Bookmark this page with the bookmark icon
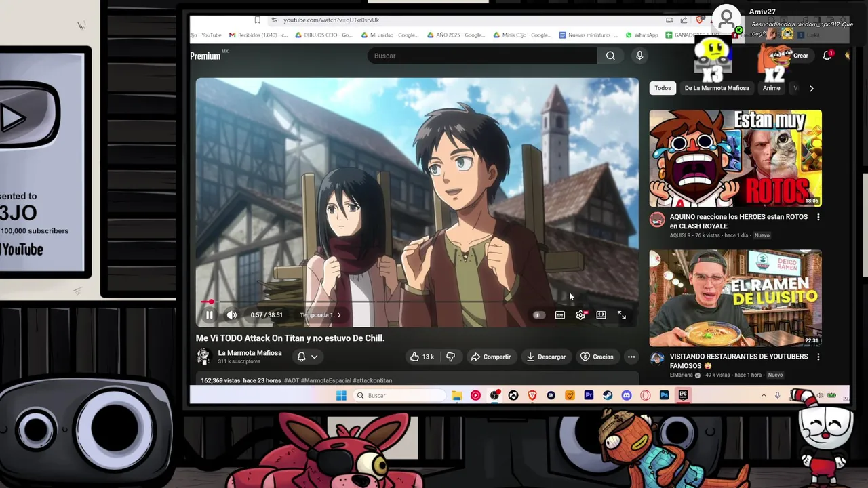The image size is (868, 488). [258, 20]
